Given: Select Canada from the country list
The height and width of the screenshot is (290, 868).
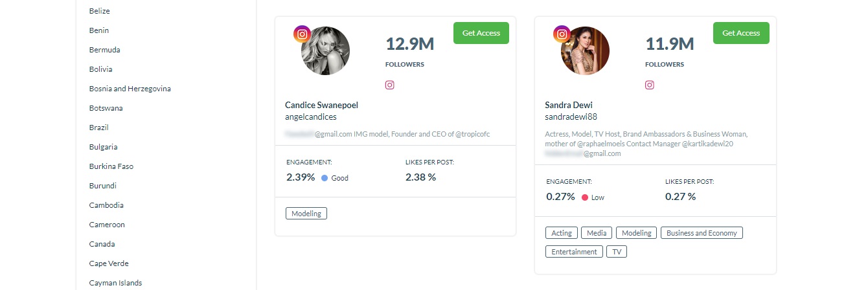Looking at the screenshot, I should click(102, 244).
